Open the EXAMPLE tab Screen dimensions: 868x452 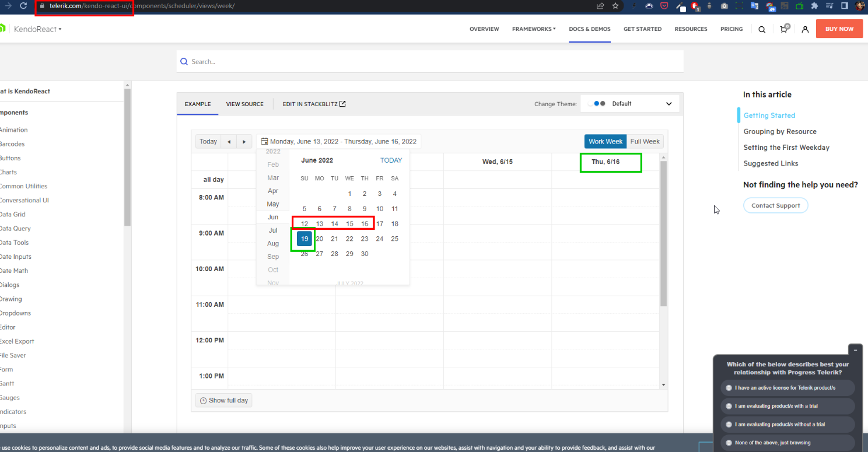198,104
